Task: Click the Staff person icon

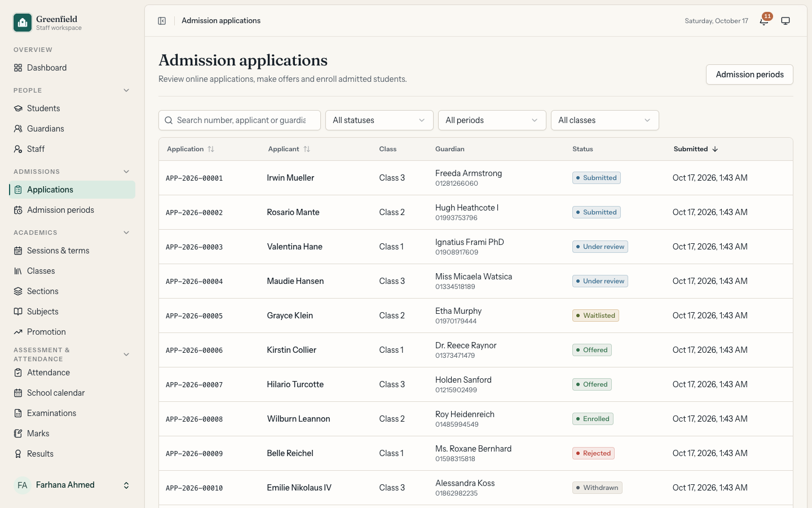Action: pos(18,149)
